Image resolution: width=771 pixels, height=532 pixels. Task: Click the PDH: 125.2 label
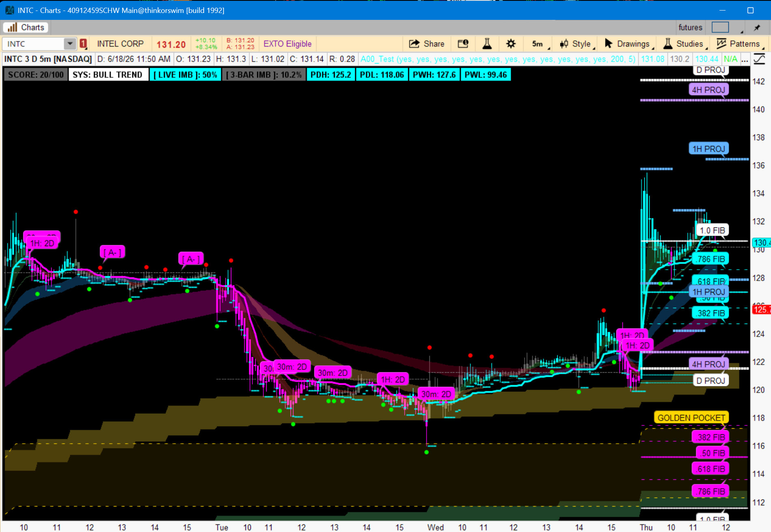pyautogui.click(x=331, y=75)
